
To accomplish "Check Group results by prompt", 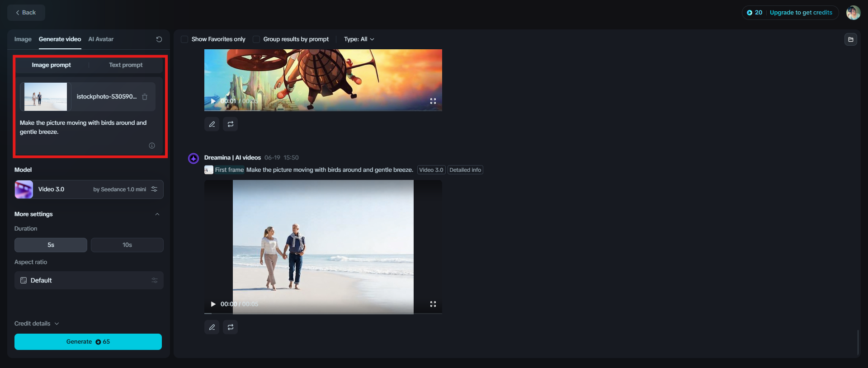I will (256, 39).
